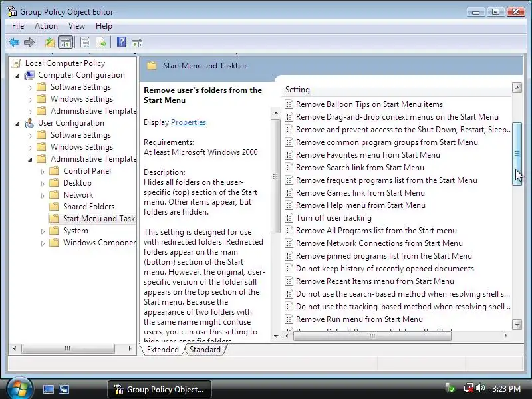Click policy icon beside Turn off user tracking
The width and height of the screenshot is (532, 399).
pos(289,218)
